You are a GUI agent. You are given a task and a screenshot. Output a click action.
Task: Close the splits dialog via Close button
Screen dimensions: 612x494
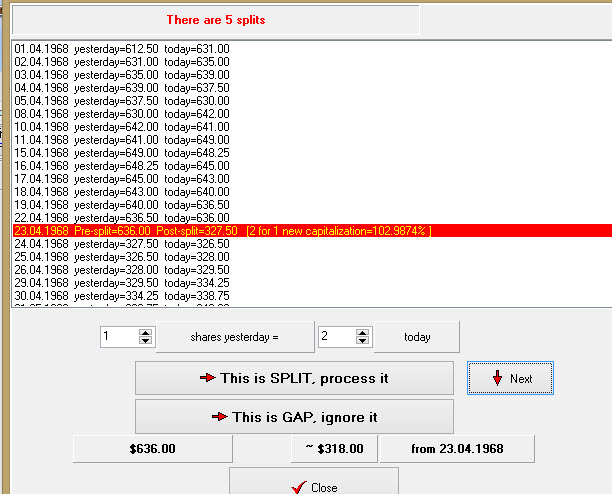pos(314,486)
